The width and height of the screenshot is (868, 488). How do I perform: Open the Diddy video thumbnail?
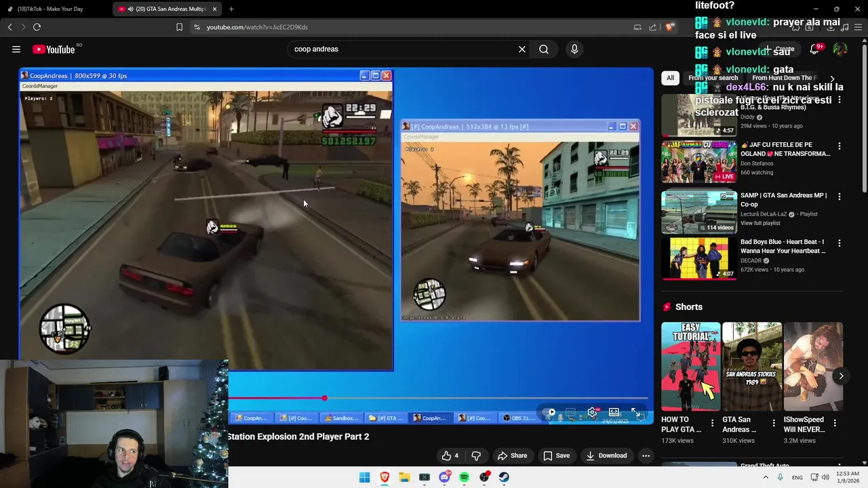699,115
